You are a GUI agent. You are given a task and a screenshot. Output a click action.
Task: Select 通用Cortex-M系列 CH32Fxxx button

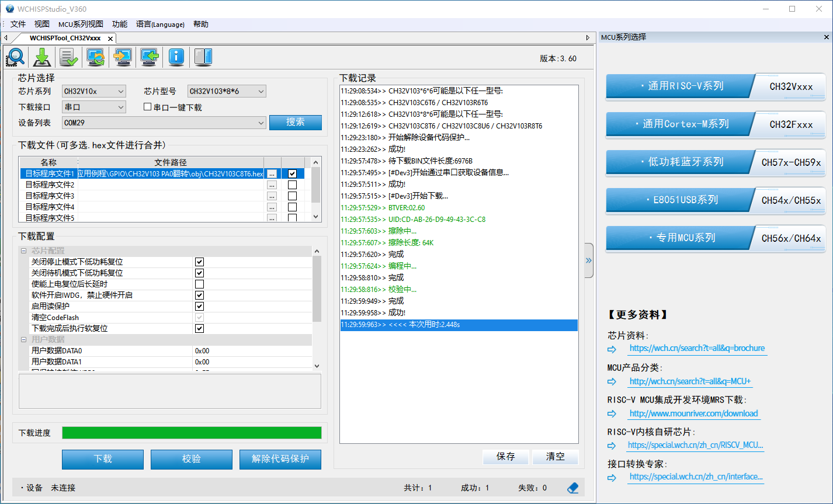[x=716, y=124]
